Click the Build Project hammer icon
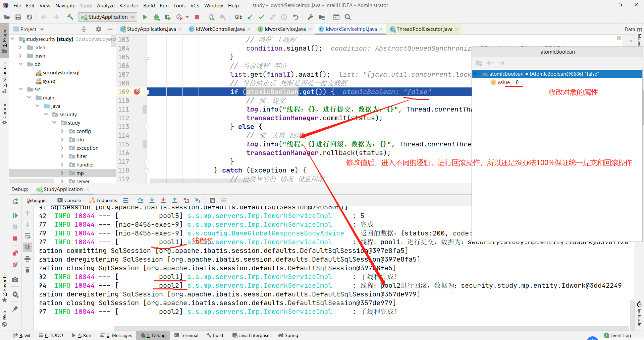 pyautogui.click(x=70, y=17)
